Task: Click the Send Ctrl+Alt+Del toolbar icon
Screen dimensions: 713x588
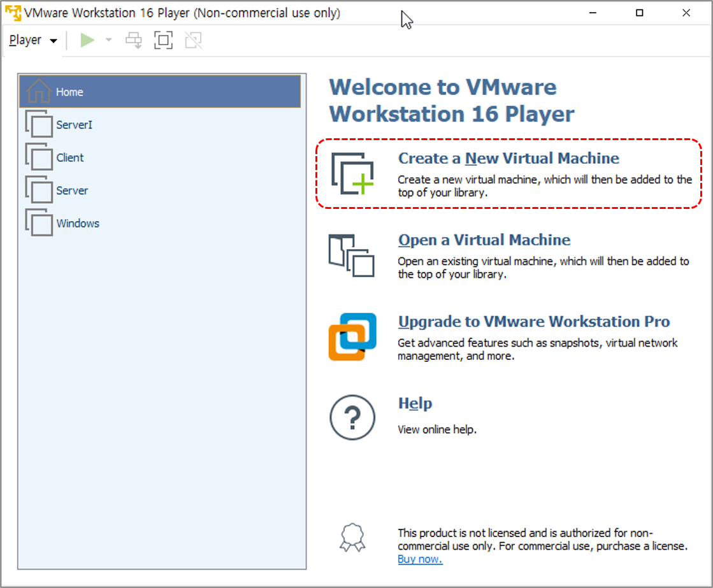Action: pyautogui.click(x=134, y=40)
